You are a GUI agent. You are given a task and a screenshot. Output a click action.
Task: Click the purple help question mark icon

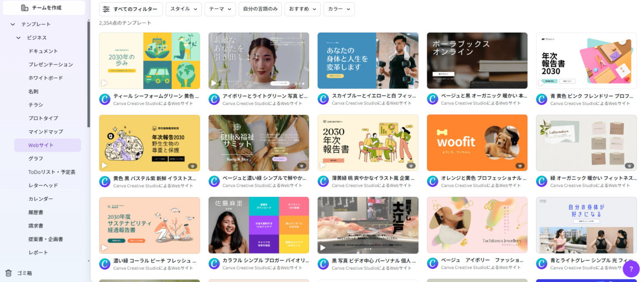point(631,269)
